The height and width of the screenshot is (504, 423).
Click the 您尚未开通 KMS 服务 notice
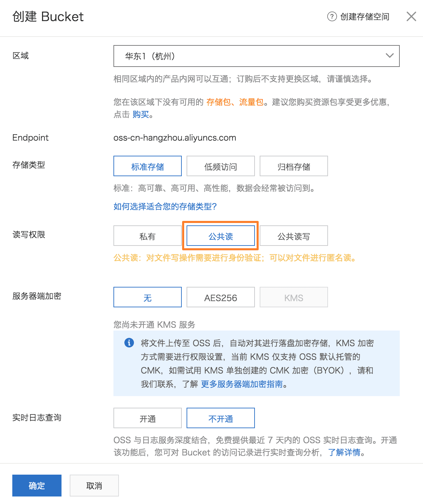pos(154,324)
